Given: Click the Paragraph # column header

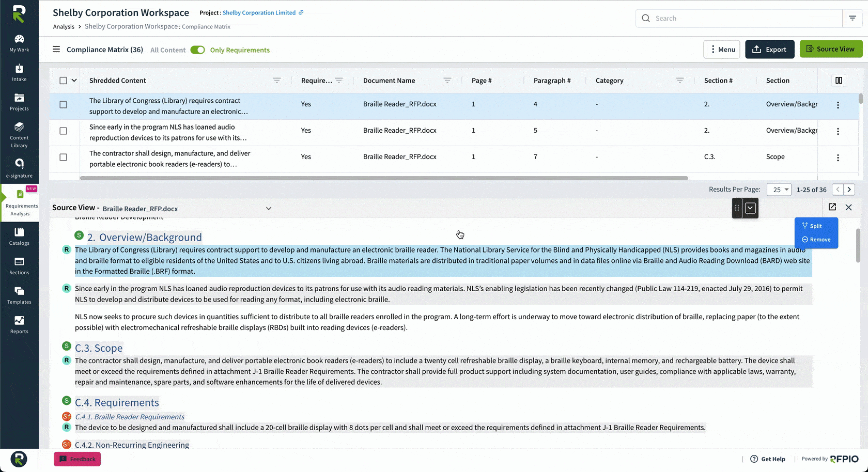Looking at the screenshot, I should 552,81.
